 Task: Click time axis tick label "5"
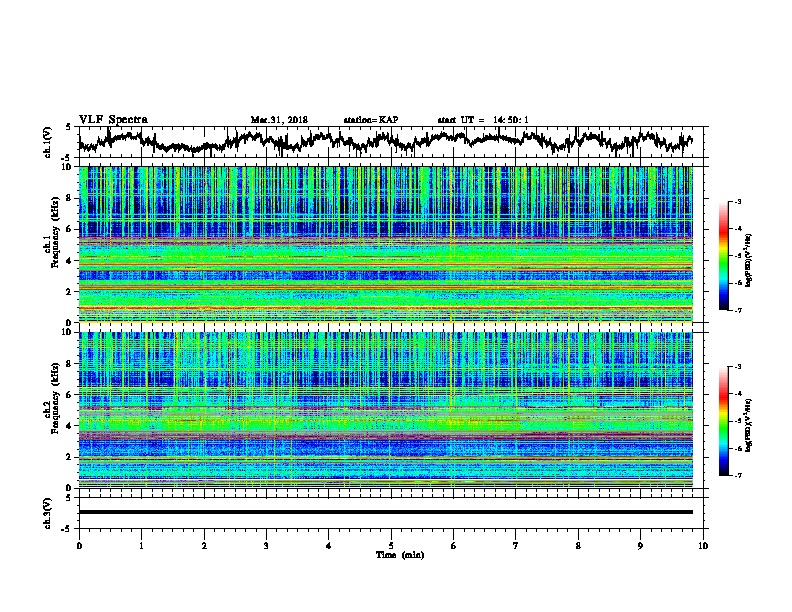(391, 545)
